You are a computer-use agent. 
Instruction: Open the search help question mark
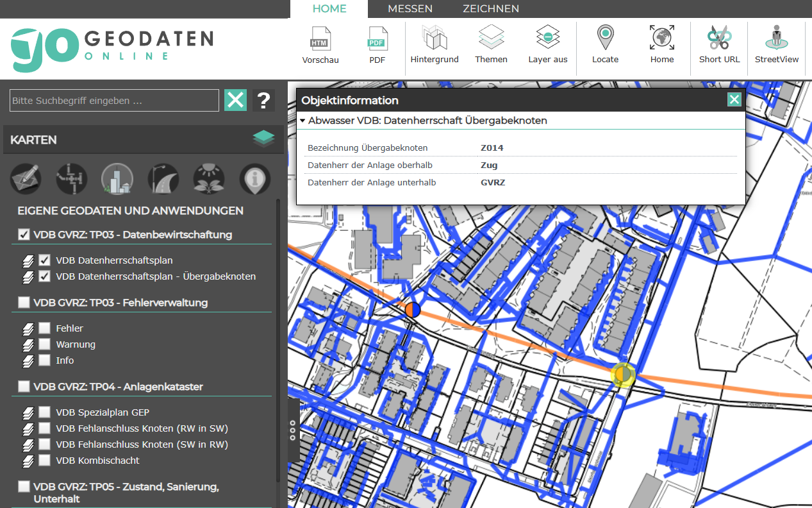(x=263, y=101)
